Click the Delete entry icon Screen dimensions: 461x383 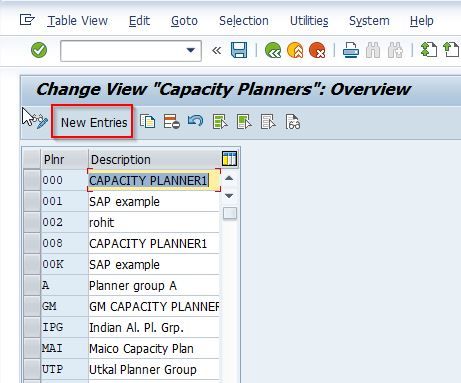coord(172,122)
